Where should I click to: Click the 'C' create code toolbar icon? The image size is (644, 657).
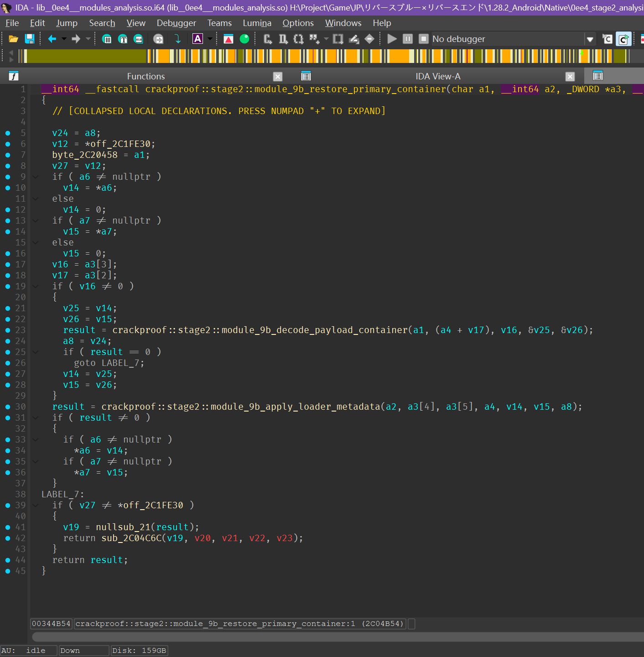pos(268,39)
